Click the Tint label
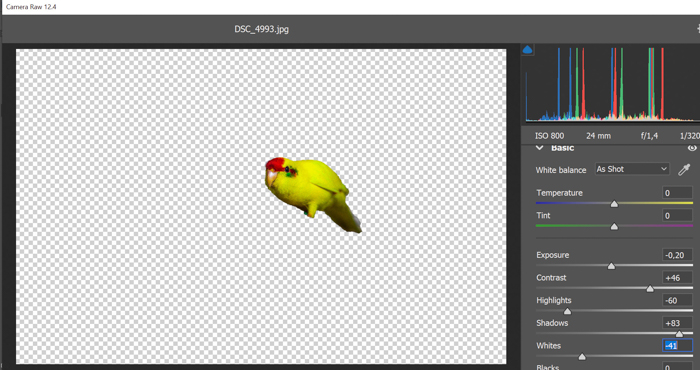 click(x=543, y=215)
